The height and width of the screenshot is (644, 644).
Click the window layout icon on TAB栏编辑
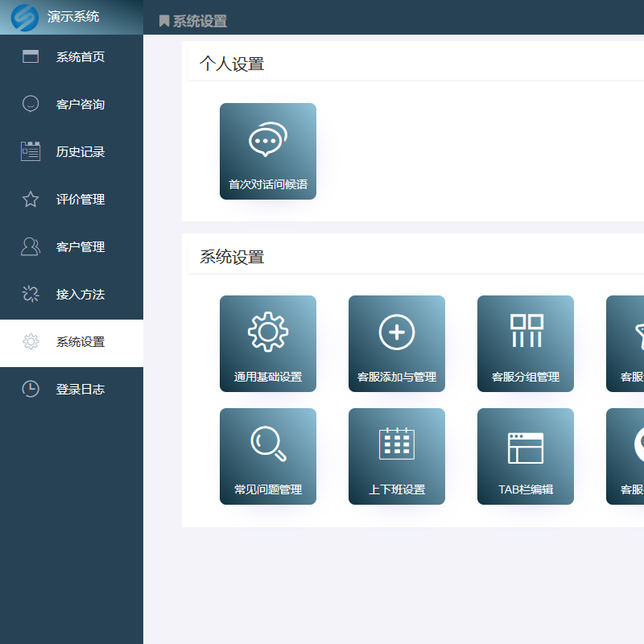click(526, 448)
